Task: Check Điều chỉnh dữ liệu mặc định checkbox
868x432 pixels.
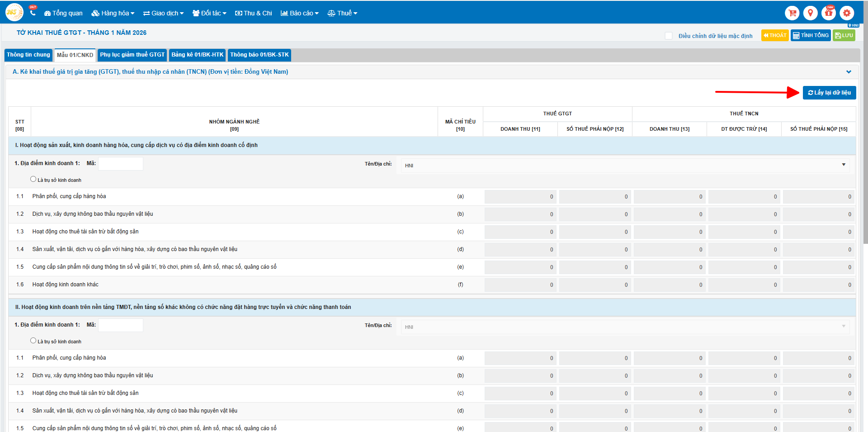Action: tap(669, 36)
